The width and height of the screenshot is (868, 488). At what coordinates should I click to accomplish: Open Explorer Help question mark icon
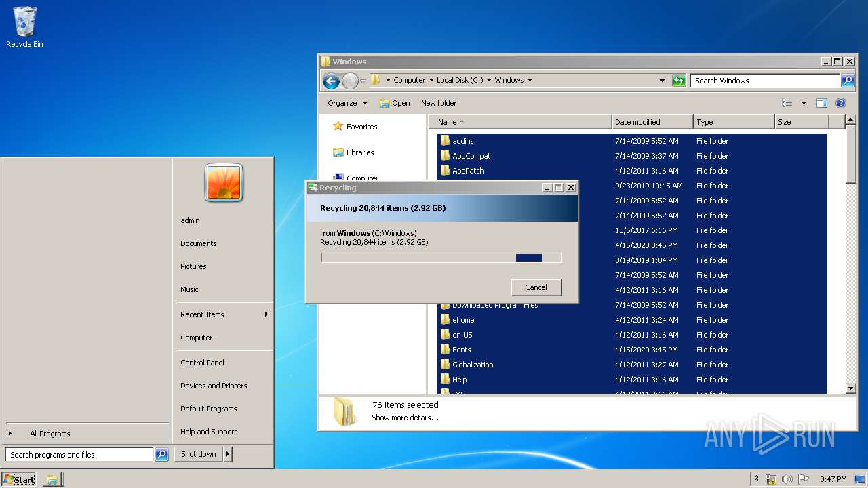click(841, 103)
